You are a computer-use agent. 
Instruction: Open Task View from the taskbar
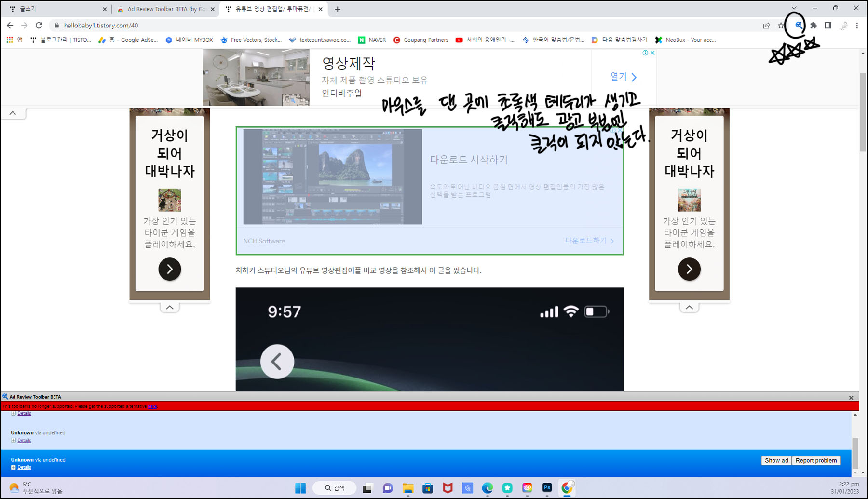[367, 488]
